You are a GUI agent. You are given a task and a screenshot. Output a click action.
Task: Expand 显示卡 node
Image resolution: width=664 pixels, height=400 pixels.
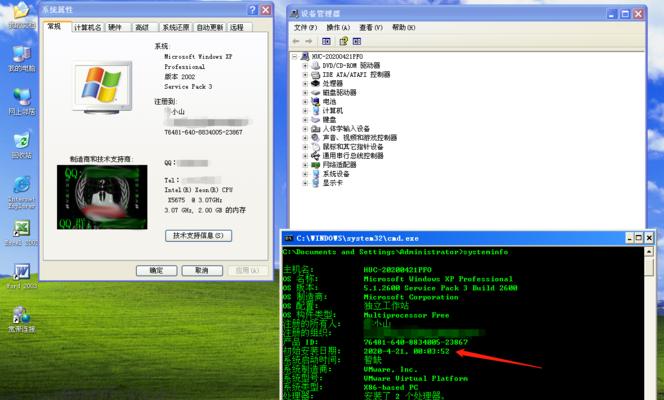[305, 183]
